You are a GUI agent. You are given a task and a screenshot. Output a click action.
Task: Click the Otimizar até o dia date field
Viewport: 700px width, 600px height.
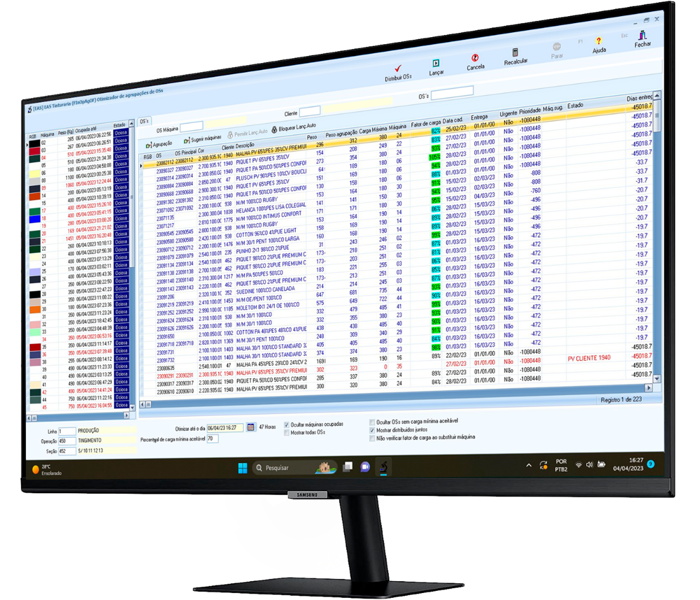pos(225,428)
